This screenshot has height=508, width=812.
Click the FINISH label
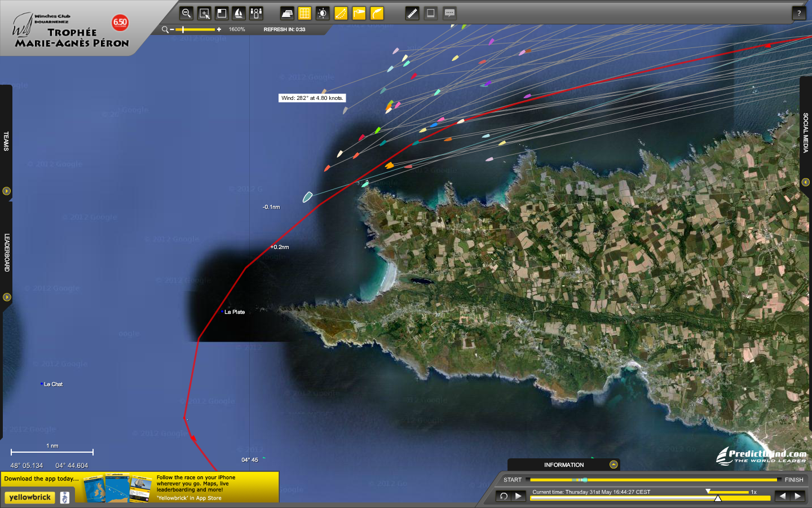point(794,480)
